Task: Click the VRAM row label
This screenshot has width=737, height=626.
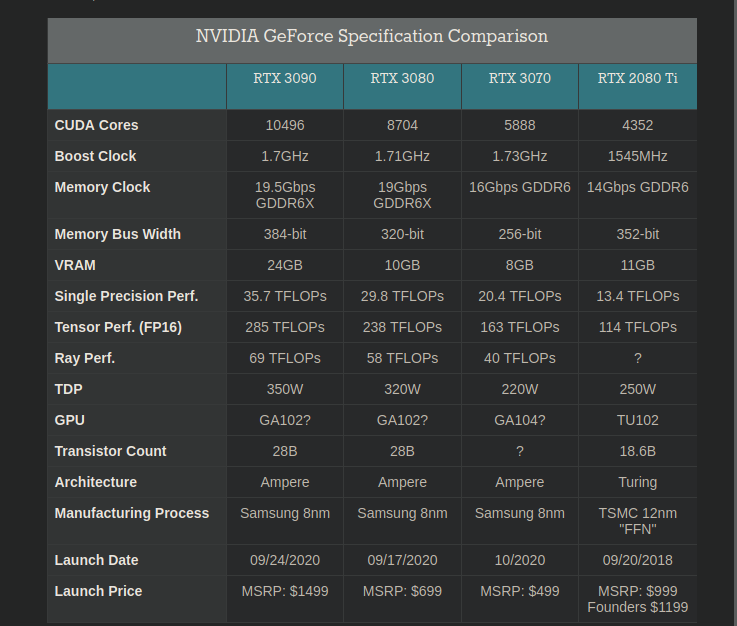Action: [75, 265]
